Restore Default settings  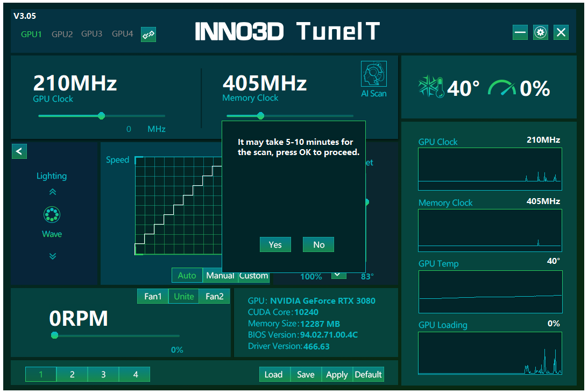coord(369,374)
